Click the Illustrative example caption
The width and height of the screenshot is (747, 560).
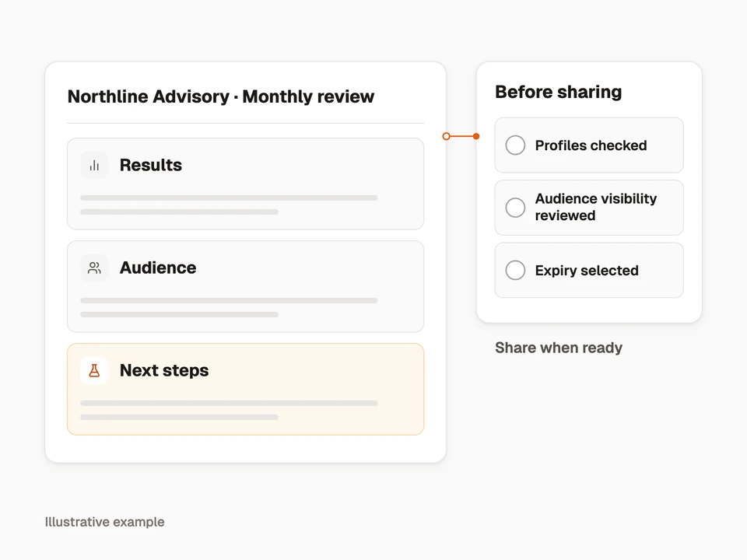point(104,522)
